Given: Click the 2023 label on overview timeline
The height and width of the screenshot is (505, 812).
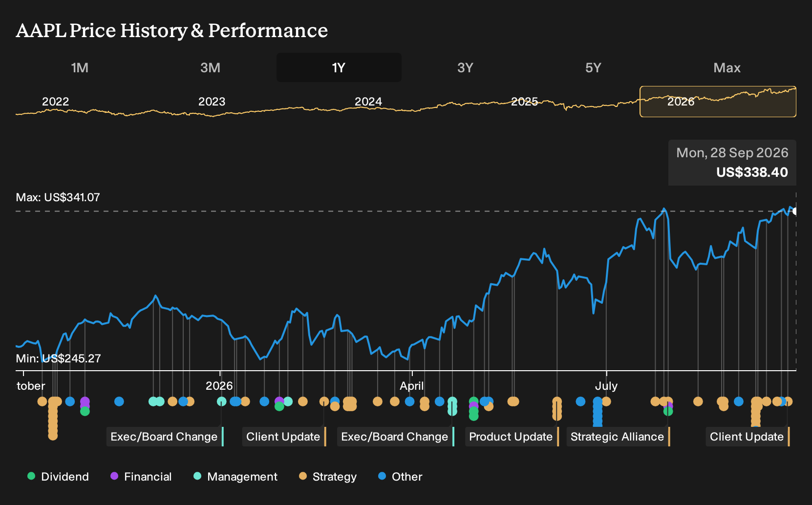Looking at the screenshot, I should pyautogui.click(x=212, y=102).
